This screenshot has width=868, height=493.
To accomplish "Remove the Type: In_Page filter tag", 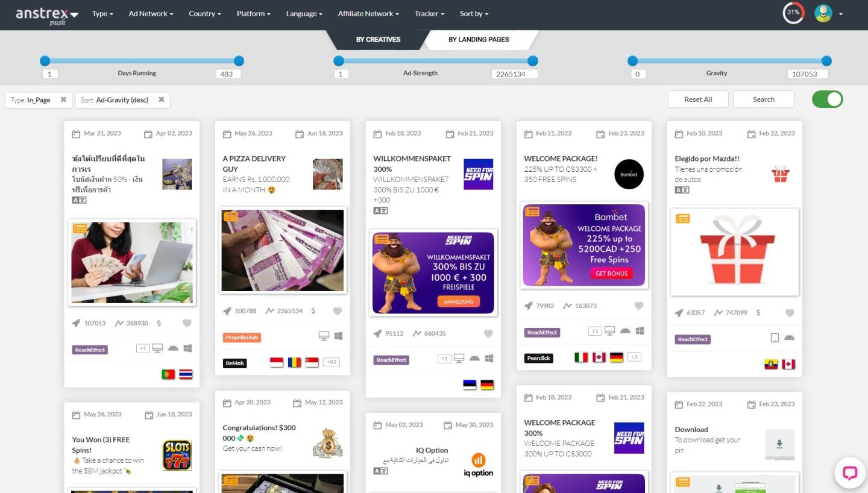I will point(63,100).
